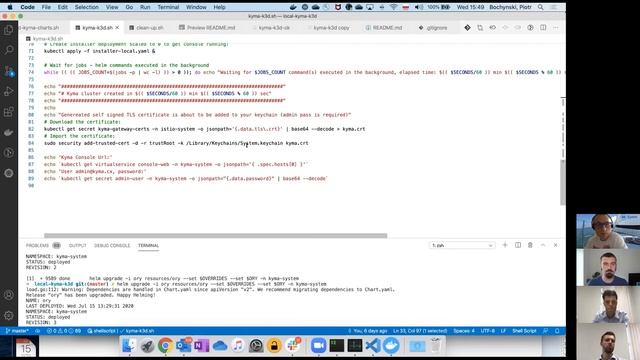The height and width of the screenshot is (360, 640).
Task: Open the Docker whale view in activity bar
Action: pos(9,132)
